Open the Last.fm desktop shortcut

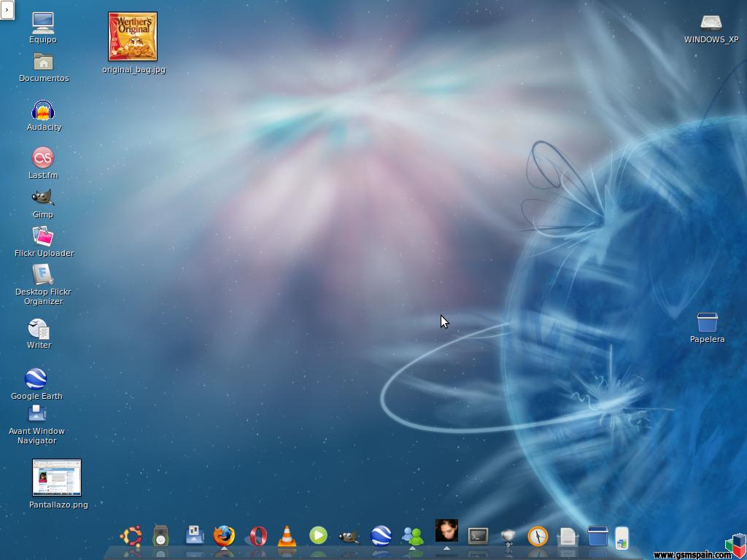coord(43,157)
